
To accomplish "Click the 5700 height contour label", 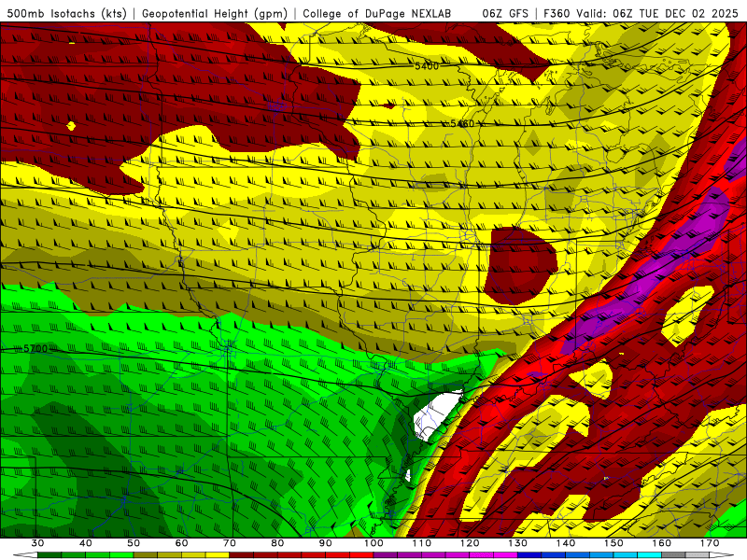I will pyautogui.click(x=35, y=348).
